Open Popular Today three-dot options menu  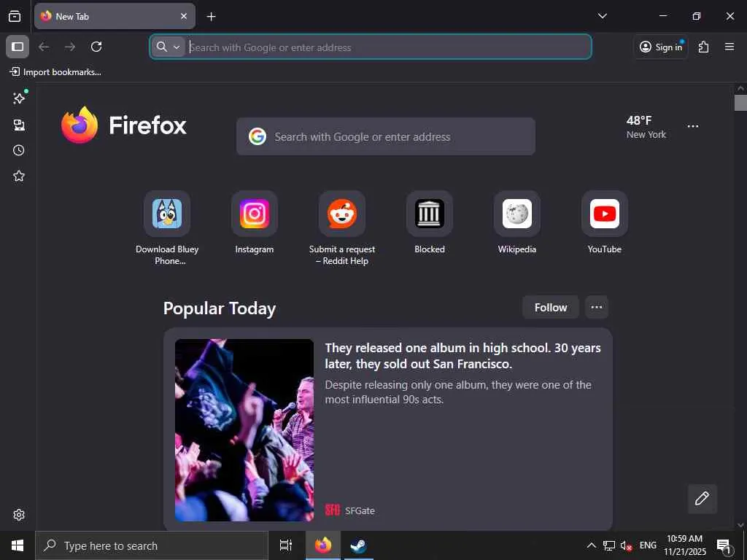point(597,308)
